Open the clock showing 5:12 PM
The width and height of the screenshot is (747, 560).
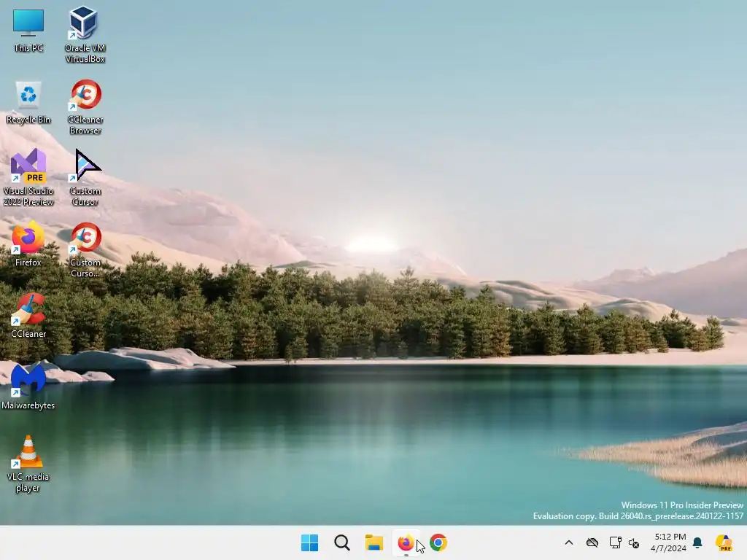click(x=669, y=542)
